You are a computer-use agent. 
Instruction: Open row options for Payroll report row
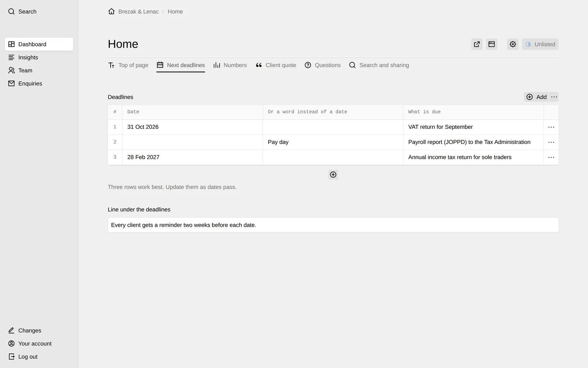[551, 142]
